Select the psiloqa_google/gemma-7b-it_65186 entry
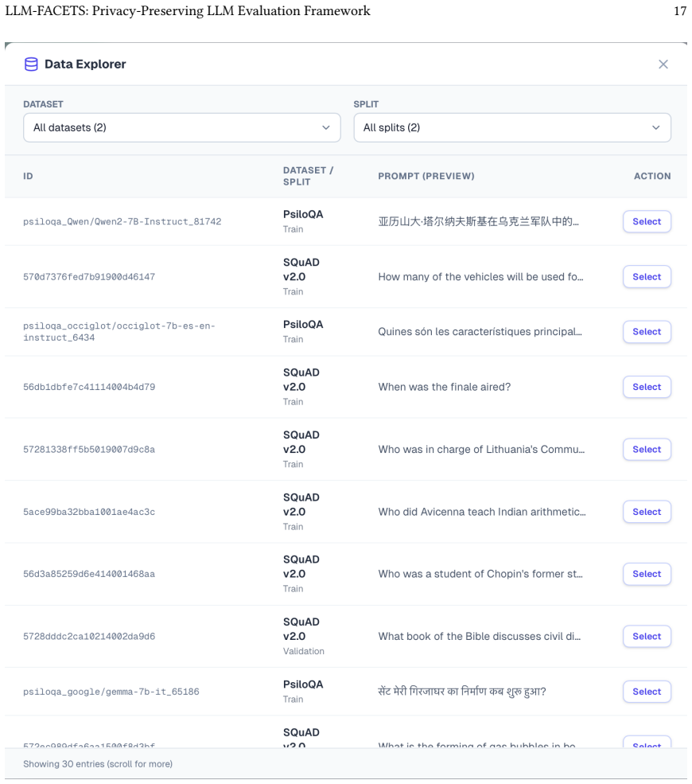 coord(647,692)
